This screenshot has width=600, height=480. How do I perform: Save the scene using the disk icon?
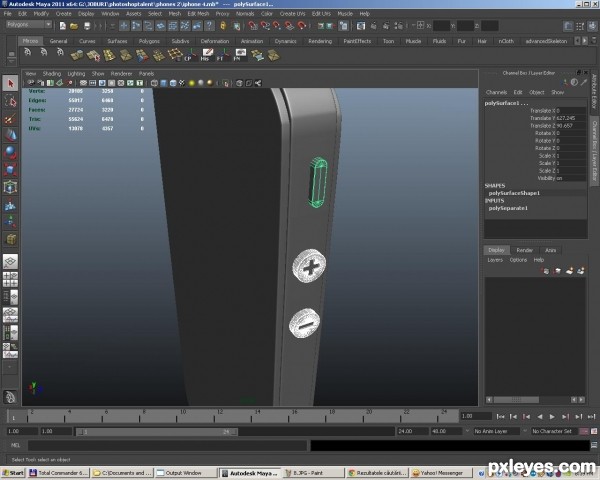click(x=87, y=26)
